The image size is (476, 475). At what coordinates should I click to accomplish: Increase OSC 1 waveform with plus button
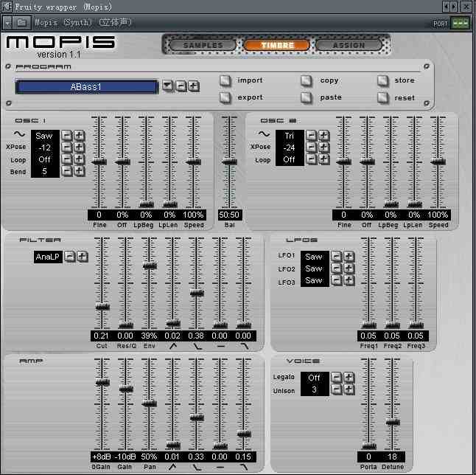tap(79, 135)
